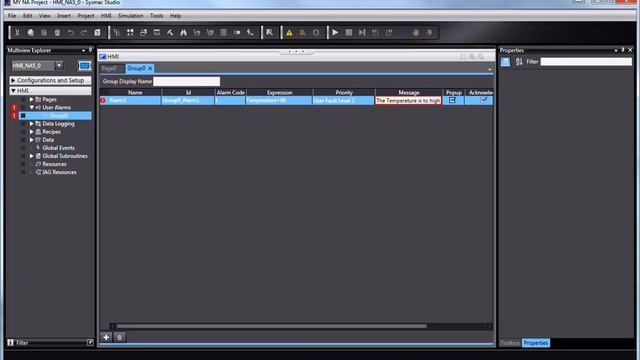Image resolution: width=640 pixels, height=360 pixels.
Task: Click the Undo arrow icon
Action: (x=71, y=33)
